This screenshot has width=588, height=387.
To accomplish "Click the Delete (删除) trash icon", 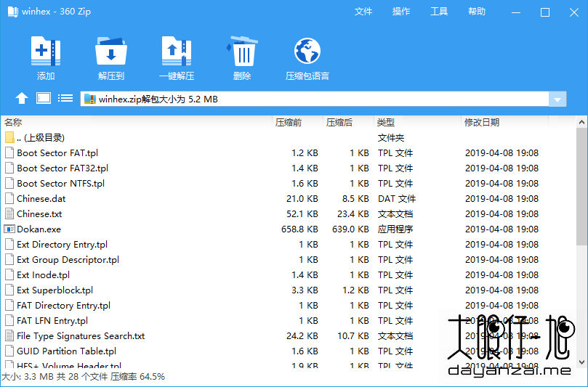I will pos(242,51).
